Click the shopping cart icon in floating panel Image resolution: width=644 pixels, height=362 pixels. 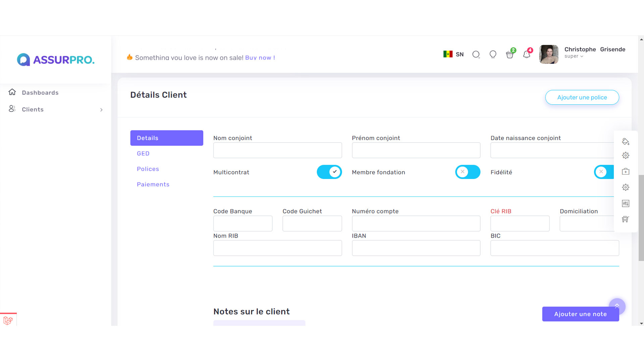(626, 219)
